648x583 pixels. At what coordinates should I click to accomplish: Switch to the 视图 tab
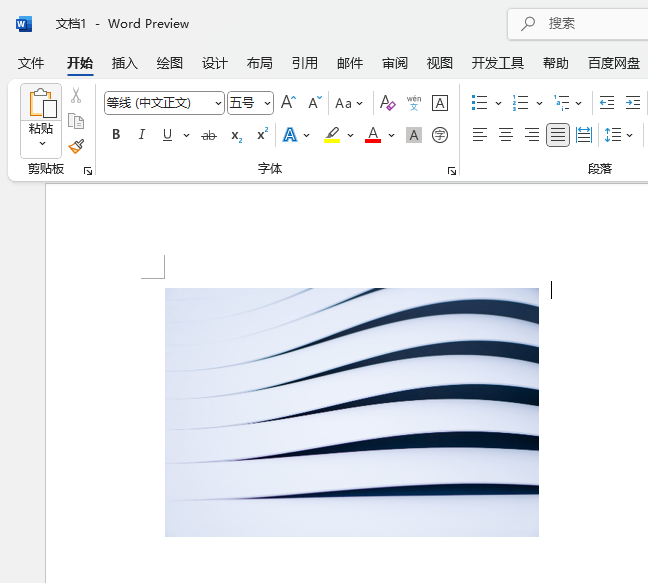click(440, 63)
